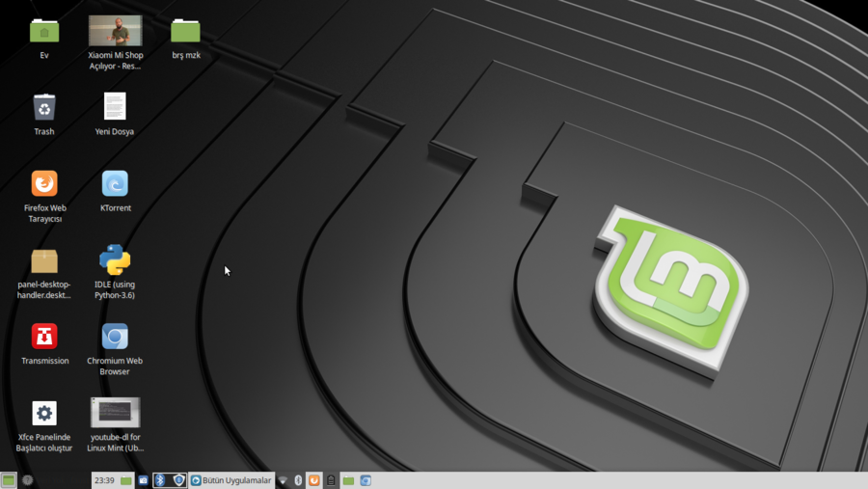
Task: Launch Chromium Web Browser from desktop
Action: [x=115, y=337]
